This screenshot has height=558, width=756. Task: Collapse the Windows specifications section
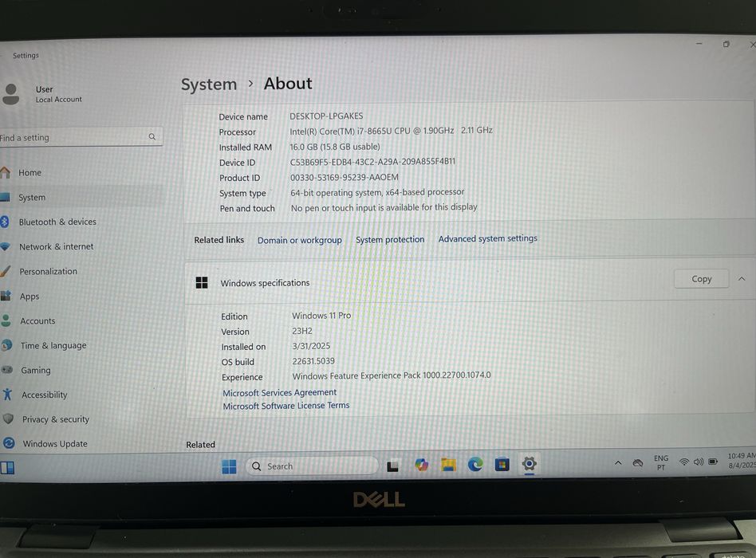(x=742, y=278)
